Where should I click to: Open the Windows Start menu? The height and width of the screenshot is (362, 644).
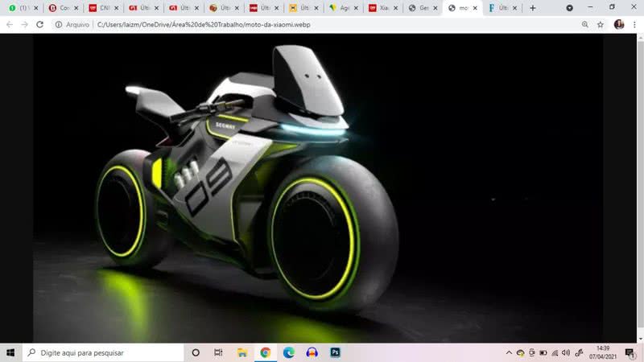click(10, 352)
